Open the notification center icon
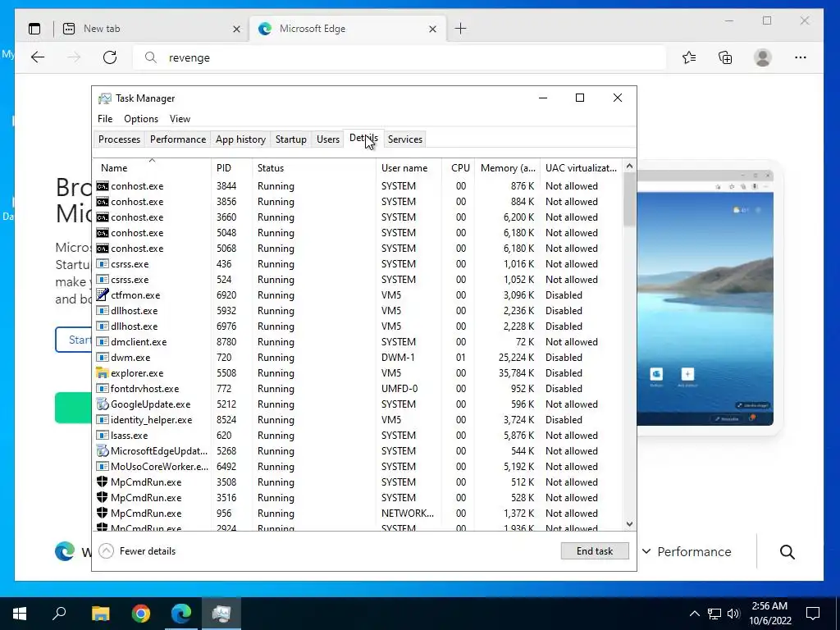Image resolution: width=840 pixels, height=630 pixels. point(813,614)
